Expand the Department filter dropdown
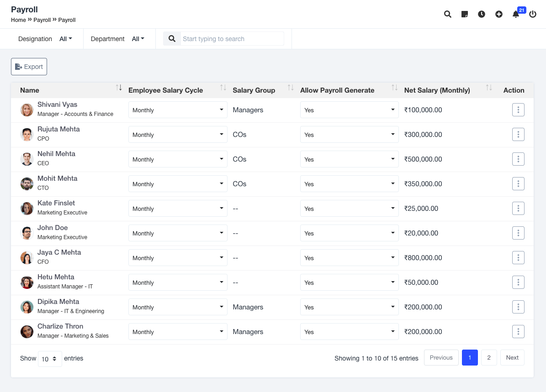 pos(138,39)
